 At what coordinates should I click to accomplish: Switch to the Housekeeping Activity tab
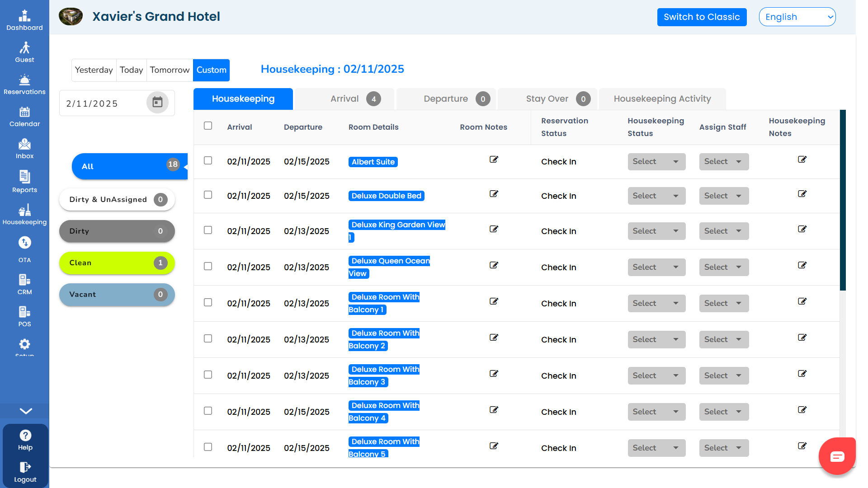pos(662,99)
